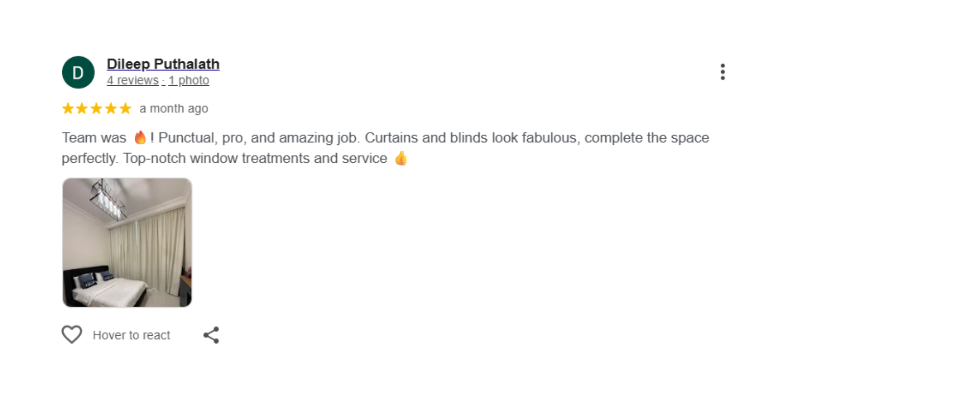Open the 1 photo link
The height and width of the screenshot is (398, 980).
pyautogui.click(x=189, y=80)
